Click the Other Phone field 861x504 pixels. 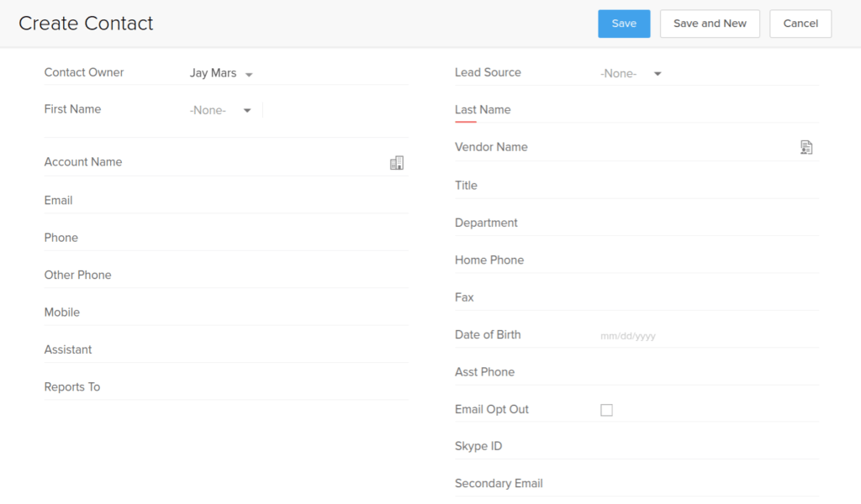coord(298,276)
